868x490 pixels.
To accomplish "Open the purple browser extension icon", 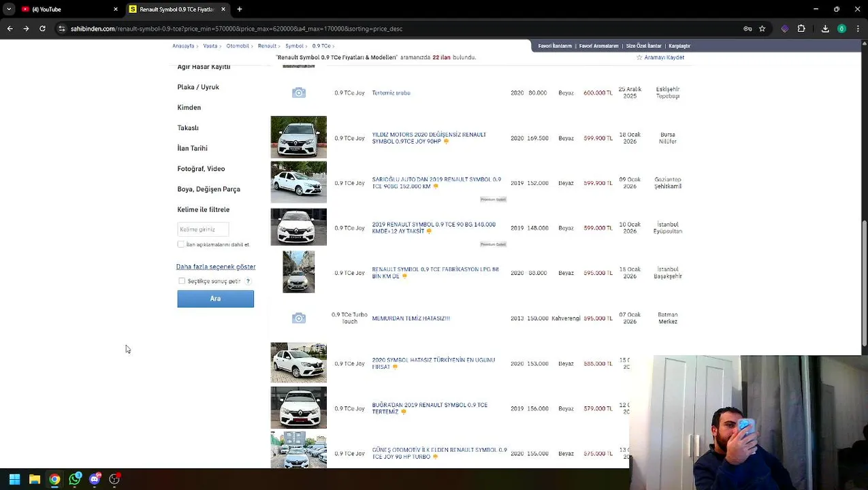I will pos(785,29).
